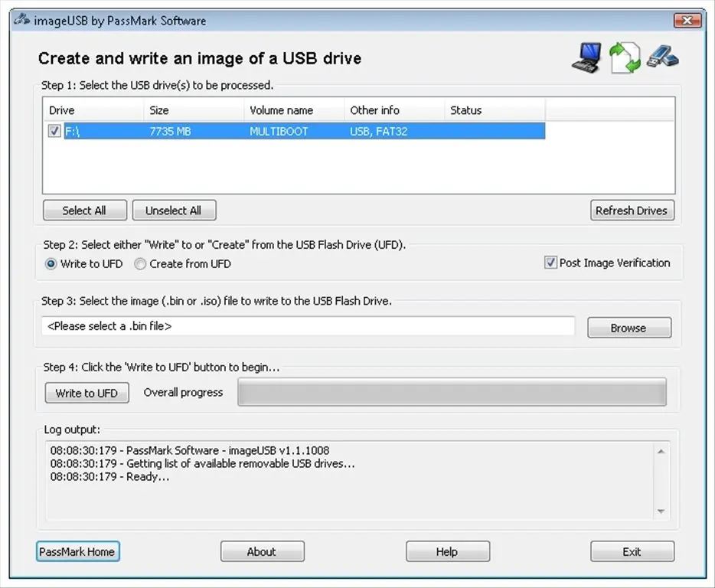The height and width of the screenshot is (588, 715).
Task: Click the Select All button
Action: (x=85, y=211)
